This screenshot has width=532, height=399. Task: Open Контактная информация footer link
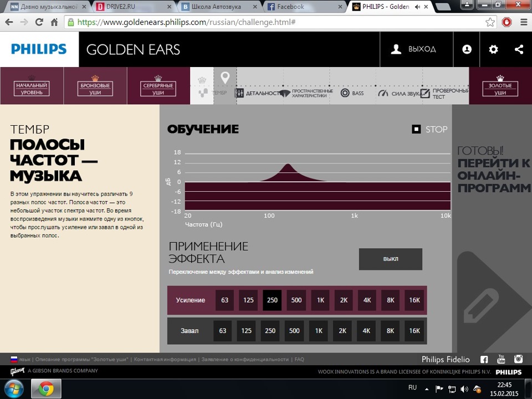165,359
